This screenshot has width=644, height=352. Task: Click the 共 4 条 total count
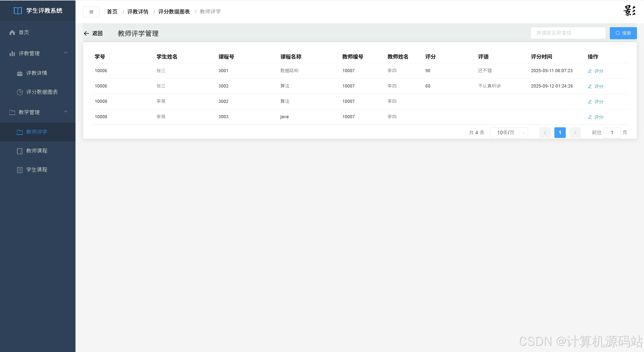coord(476,133)
